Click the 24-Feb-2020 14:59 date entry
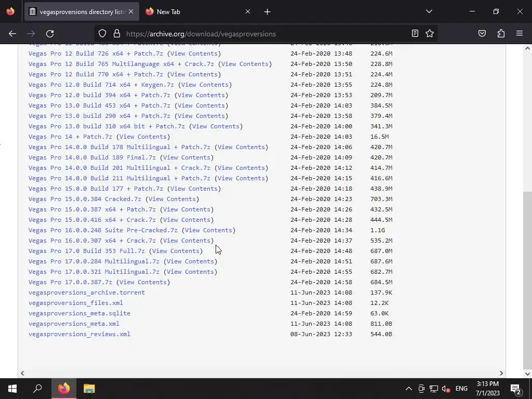The width and height of the screenshot is (532, 399). (x=321, y=313)
